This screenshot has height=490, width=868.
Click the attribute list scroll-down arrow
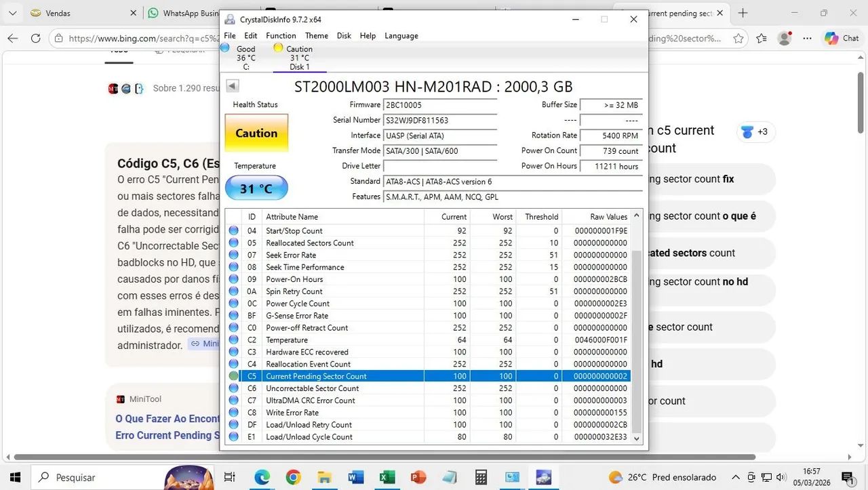tap(636, 438)
